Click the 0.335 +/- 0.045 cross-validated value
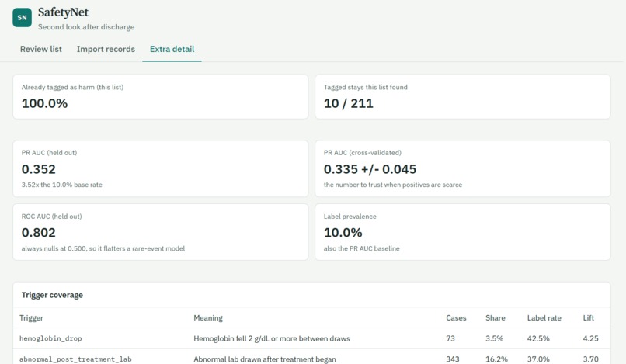Screen dimensions: 626x364 point(370,169)
